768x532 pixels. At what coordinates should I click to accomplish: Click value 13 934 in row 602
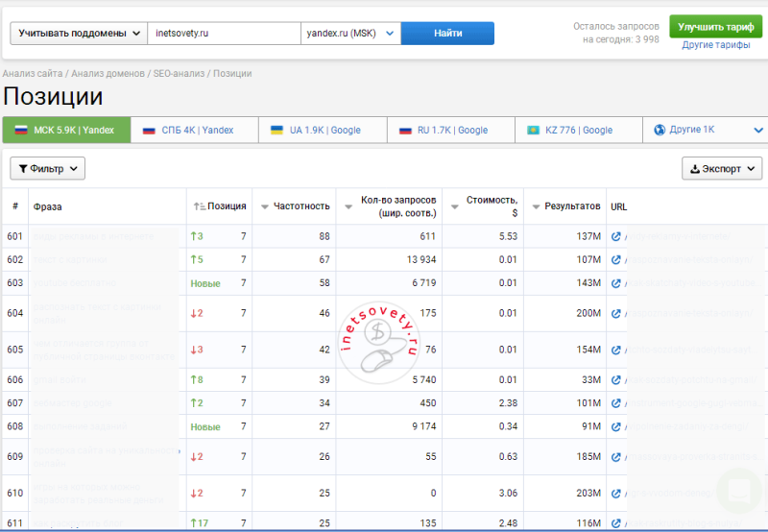tap(420, 259)
